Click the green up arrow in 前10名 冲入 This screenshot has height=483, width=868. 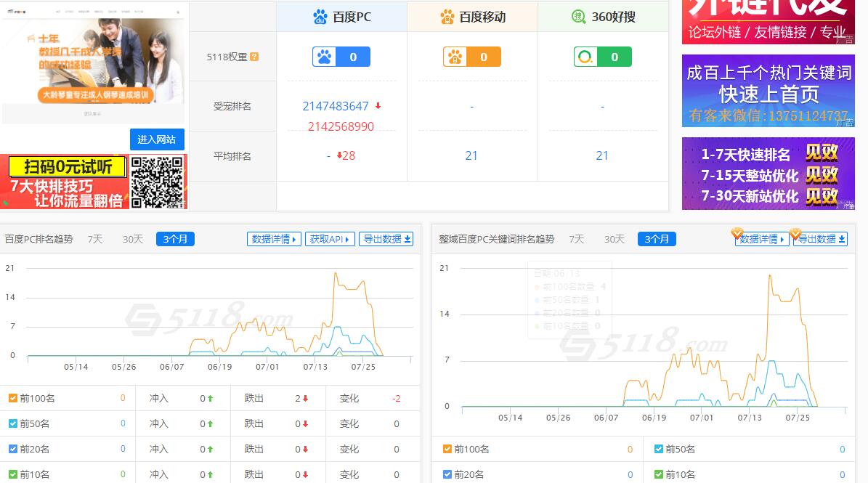(211, 475)
